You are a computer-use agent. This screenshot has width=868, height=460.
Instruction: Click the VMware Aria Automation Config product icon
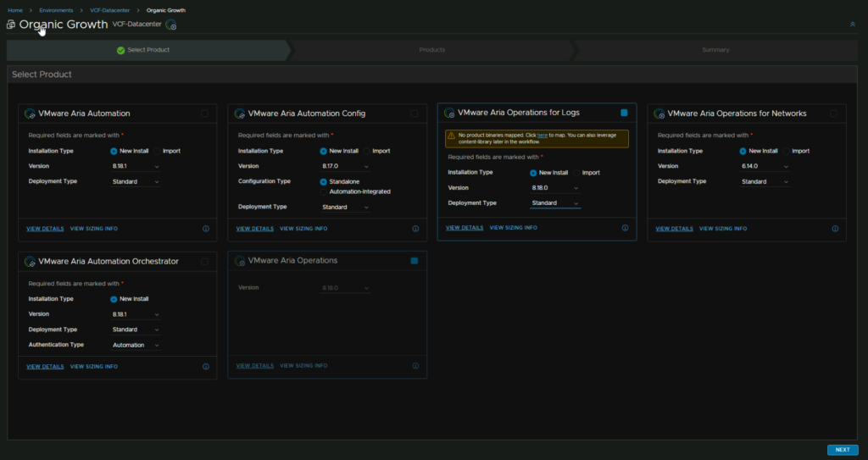[x=240, y=114]
